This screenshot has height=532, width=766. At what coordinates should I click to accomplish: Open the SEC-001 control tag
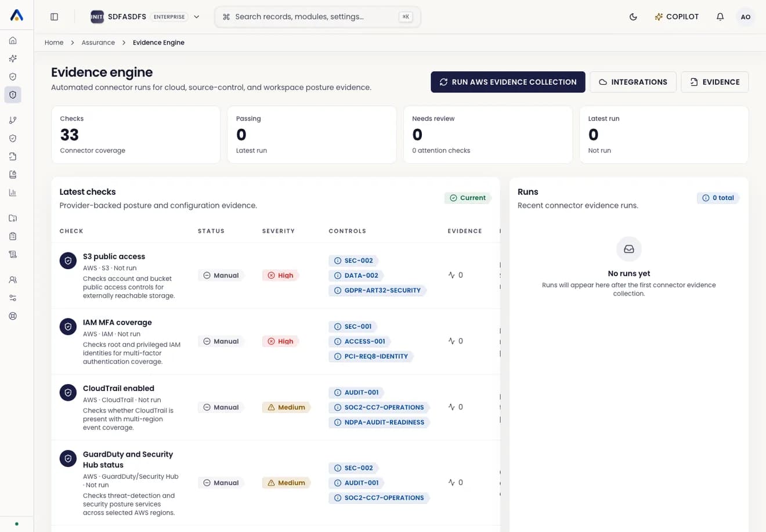(353, 327)
